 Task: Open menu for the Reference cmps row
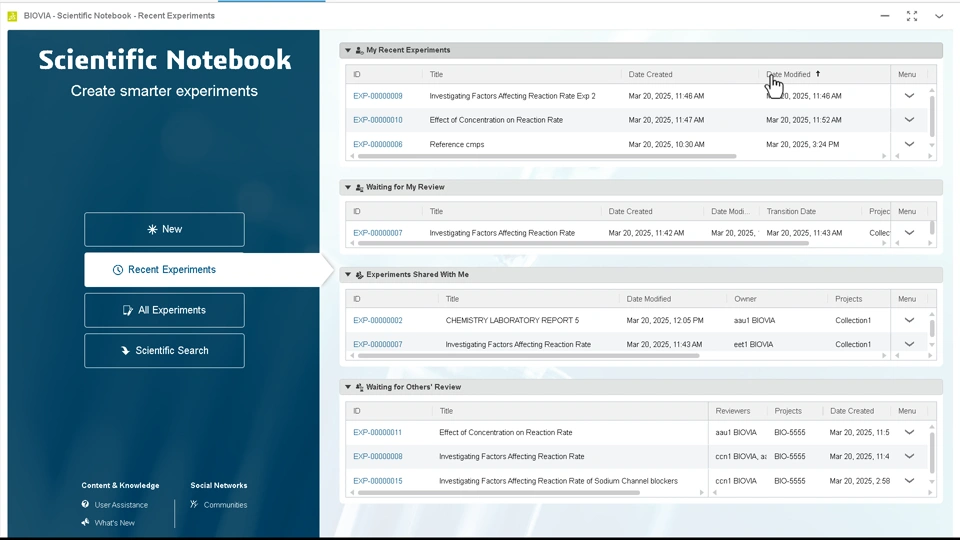pos(909,144)
